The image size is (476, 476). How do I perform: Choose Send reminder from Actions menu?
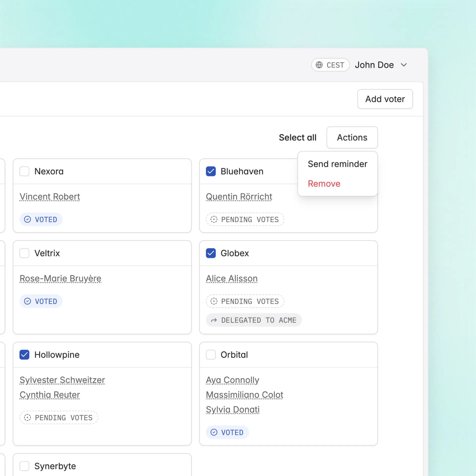[x=337, y=164]
